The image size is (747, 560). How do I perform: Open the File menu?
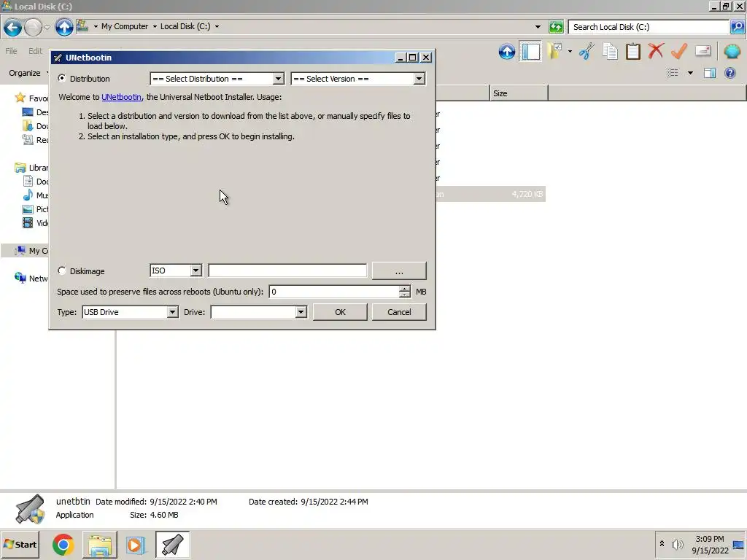[11, 51]
